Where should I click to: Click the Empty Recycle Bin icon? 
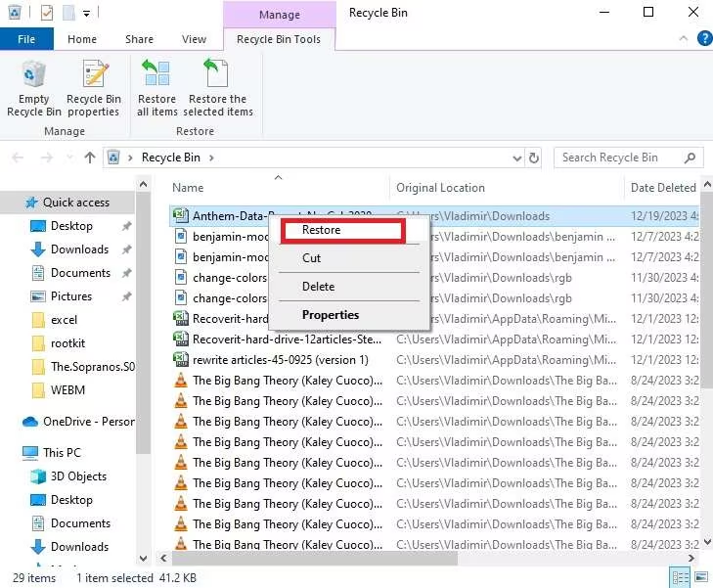click(33, 88)
